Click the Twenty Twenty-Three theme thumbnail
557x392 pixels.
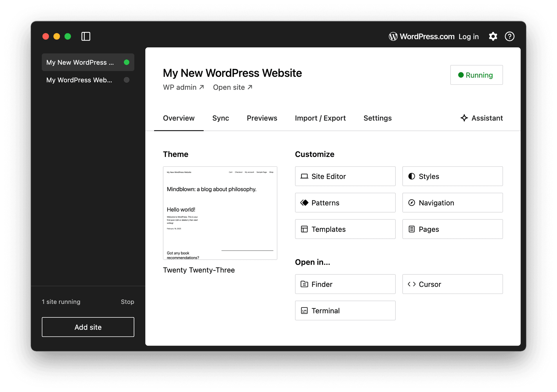click(x=220, y=213)
